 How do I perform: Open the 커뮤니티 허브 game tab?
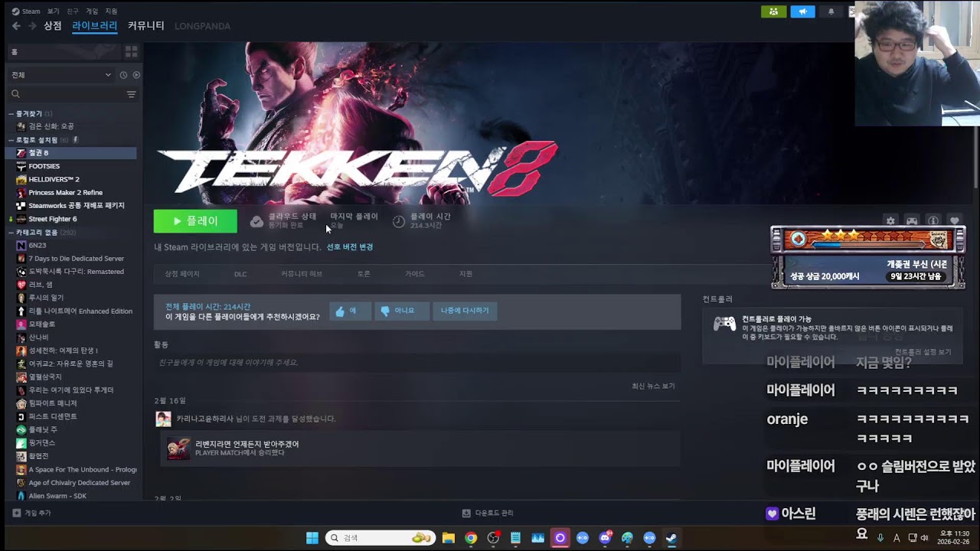coord(302,274)
